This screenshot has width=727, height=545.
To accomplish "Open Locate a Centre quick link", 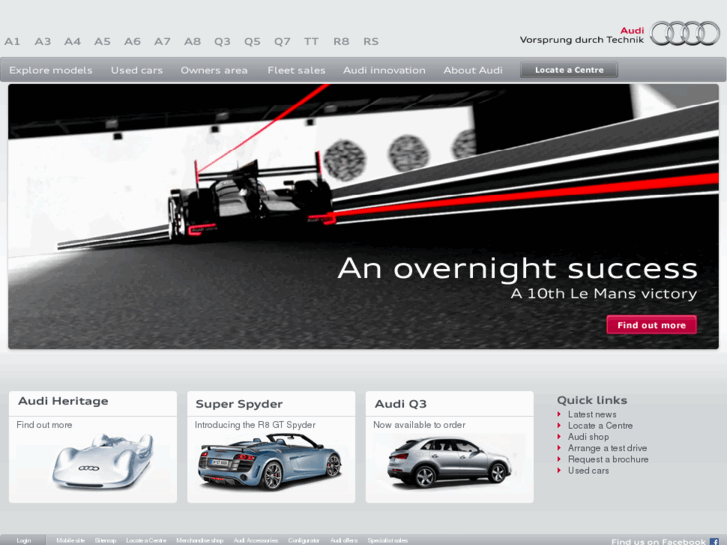I will [600, 425].
